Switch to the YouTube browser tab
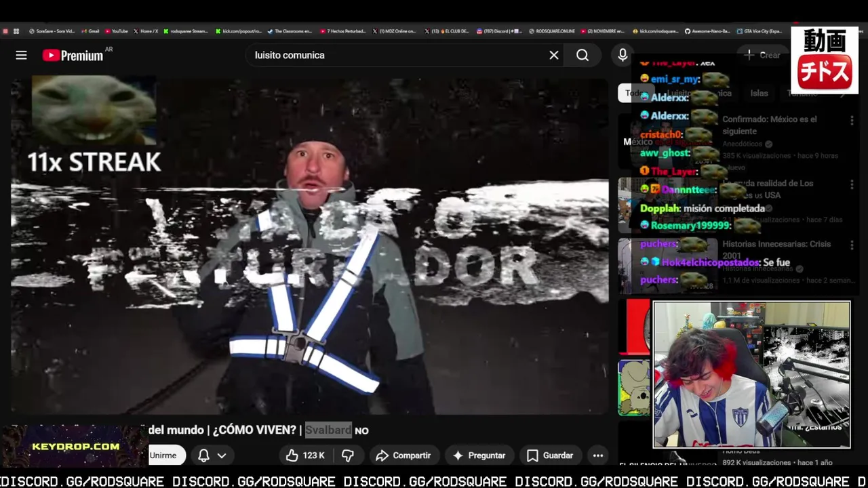868x488 pixels. [116, 31]
